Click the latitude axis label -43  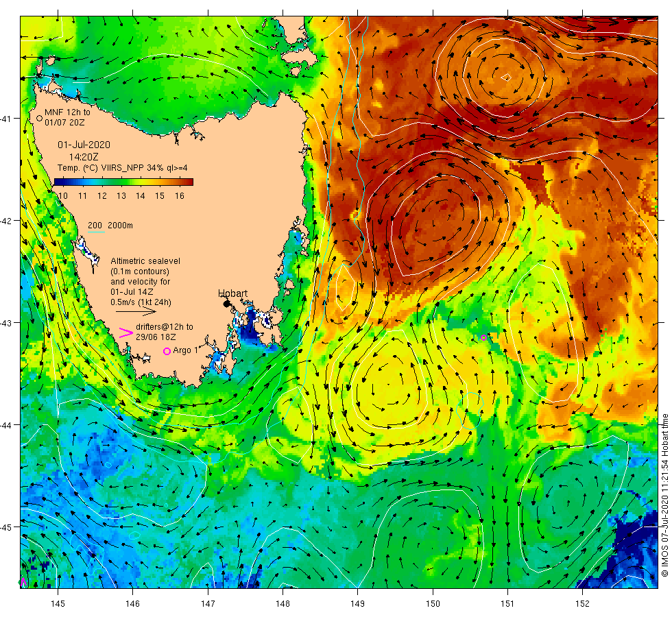tap(8, 323)
